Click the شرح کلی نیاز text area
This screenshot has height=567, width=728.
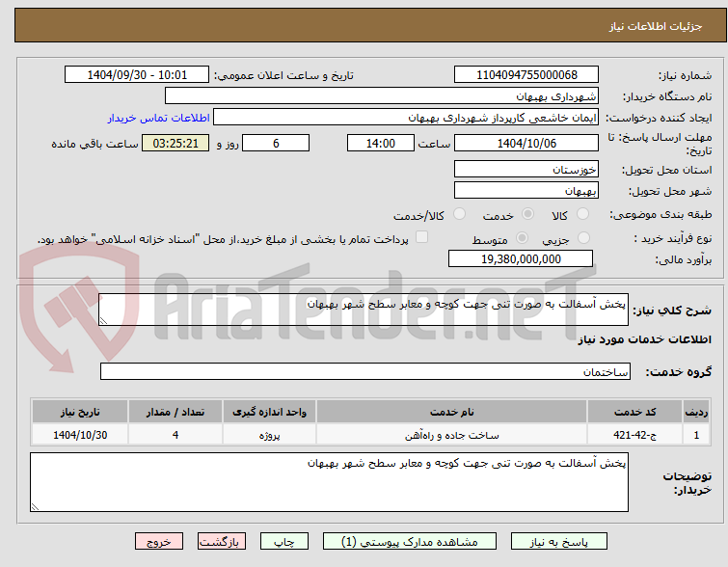point(364,310)
